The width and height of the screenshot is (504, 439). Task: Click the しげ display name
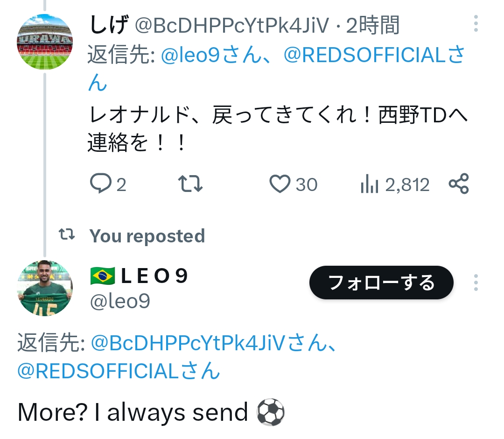(x=108, y=25)
